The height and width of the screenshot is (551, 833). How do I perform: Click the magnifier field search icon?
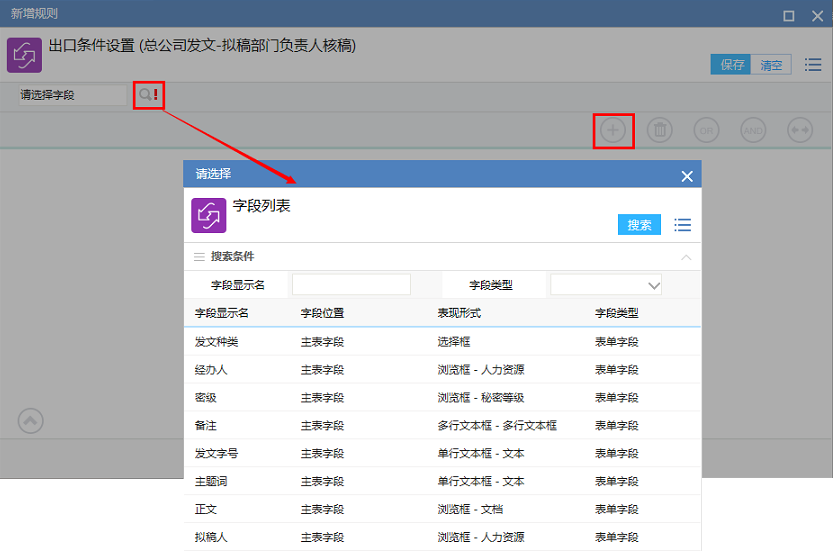point(145,95)
